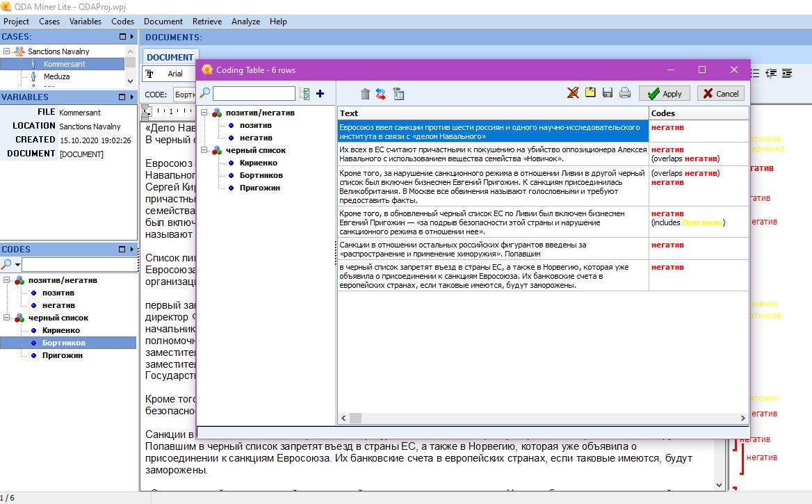Select row starting 'Санкции в отношении остальных'
This screenshot has height=504, width=812.
tap(493, 249)
